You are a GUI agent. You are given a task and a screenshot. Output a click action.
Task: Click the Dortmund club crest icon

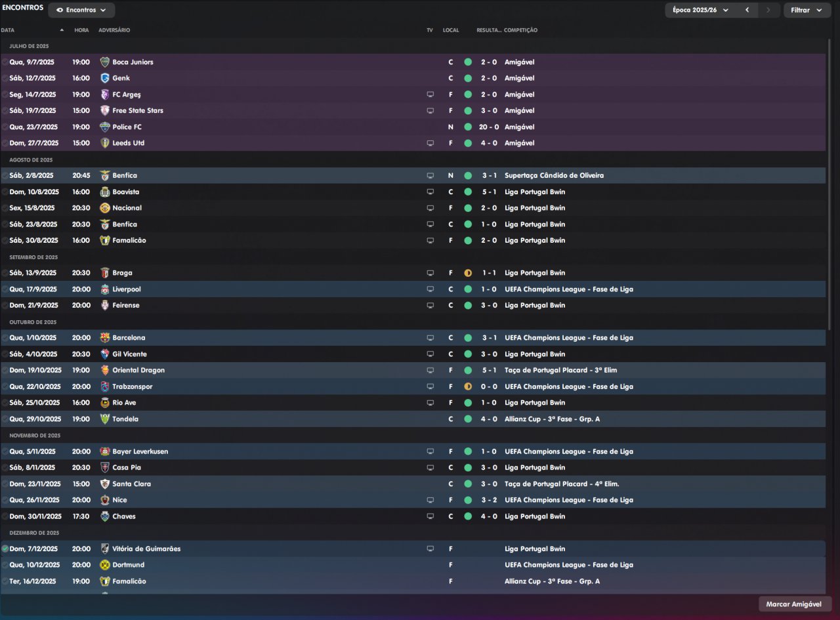(104, 565)
